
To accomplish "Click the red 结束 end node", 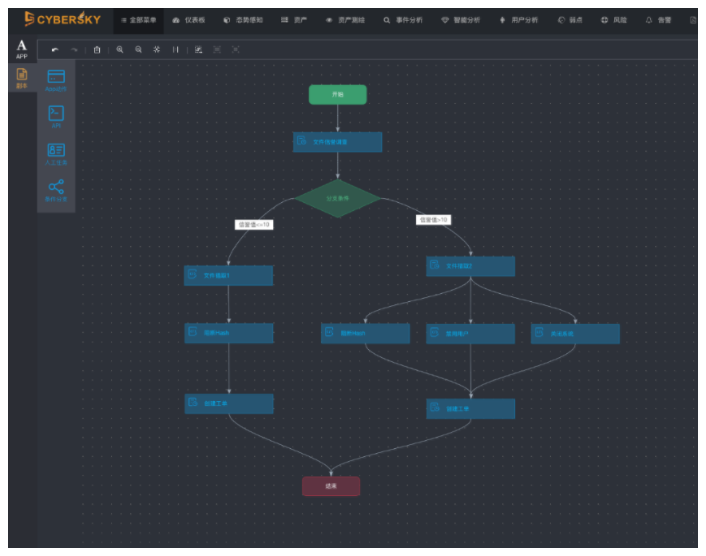I will click(331, 486).
